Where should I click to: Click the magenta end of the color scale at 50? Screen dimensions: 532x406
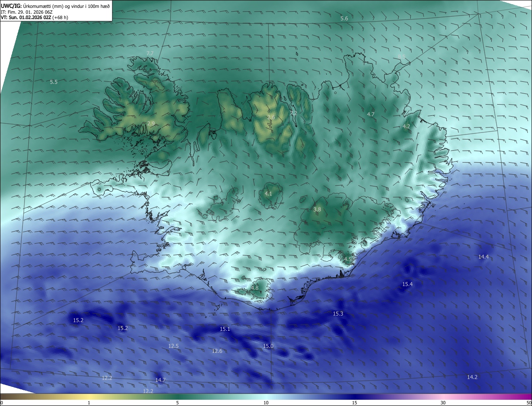click(x=528, y=403)
